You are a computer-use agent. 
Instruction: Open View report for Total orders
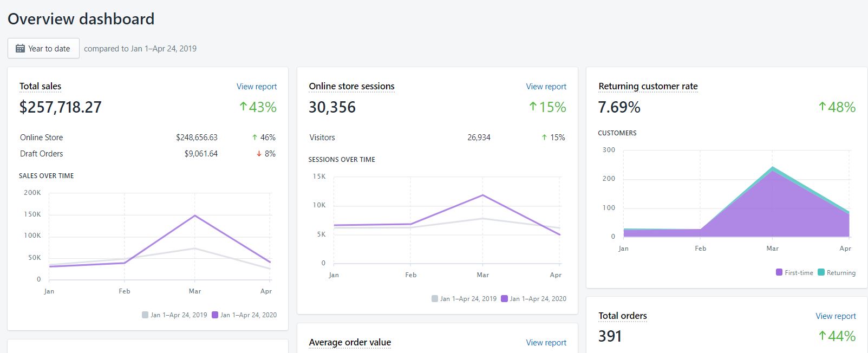tap(836, 316)
